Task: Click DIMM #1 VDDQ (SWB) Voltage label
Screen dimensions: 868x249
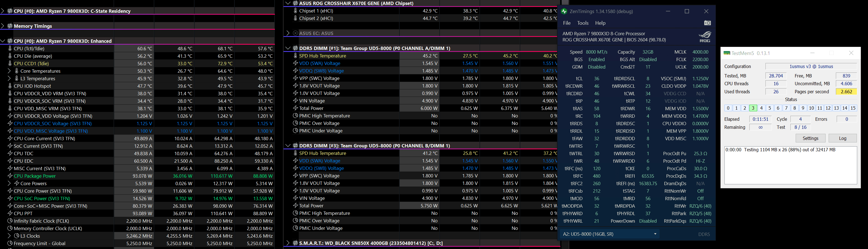Action: point(321,71)
